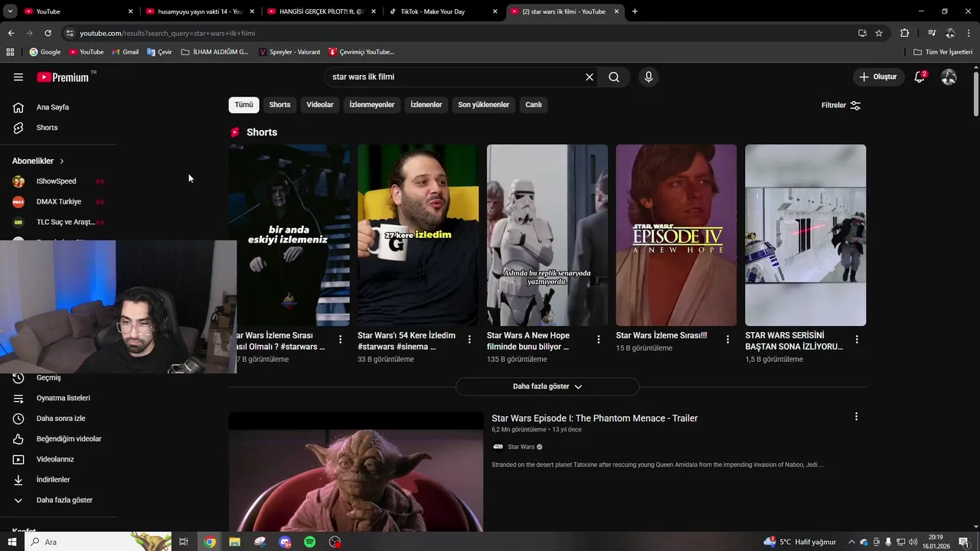This screenshot has height=551, width=980.
Task: Open options for 'Star Wars A New Hope filminde' Short
Action: tap(599, 339)
